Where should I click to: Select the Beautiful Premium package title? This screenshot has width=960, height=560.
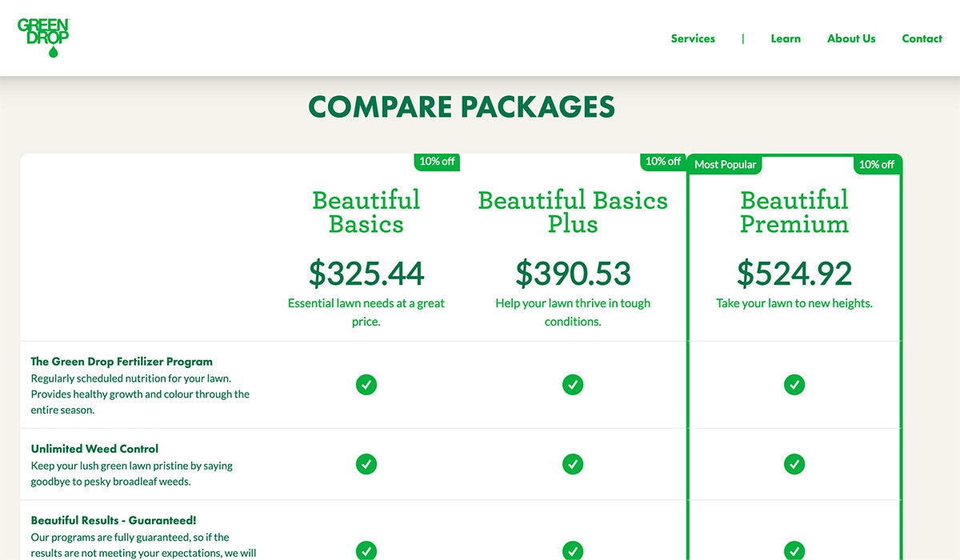coord(794,212)
